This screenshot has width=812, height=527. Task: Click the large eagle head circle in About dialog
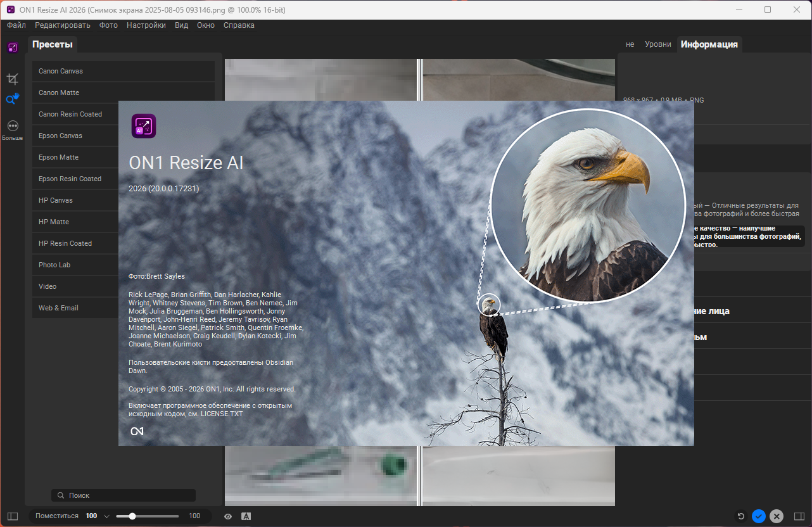click(x=588, y=206)
